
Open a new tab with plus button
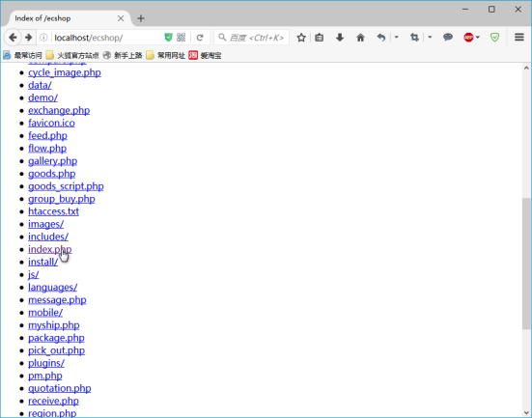coord(141,18)
